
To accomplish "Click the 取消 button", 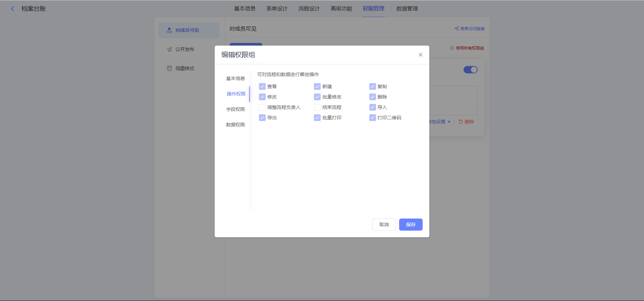I will [384, 225].
